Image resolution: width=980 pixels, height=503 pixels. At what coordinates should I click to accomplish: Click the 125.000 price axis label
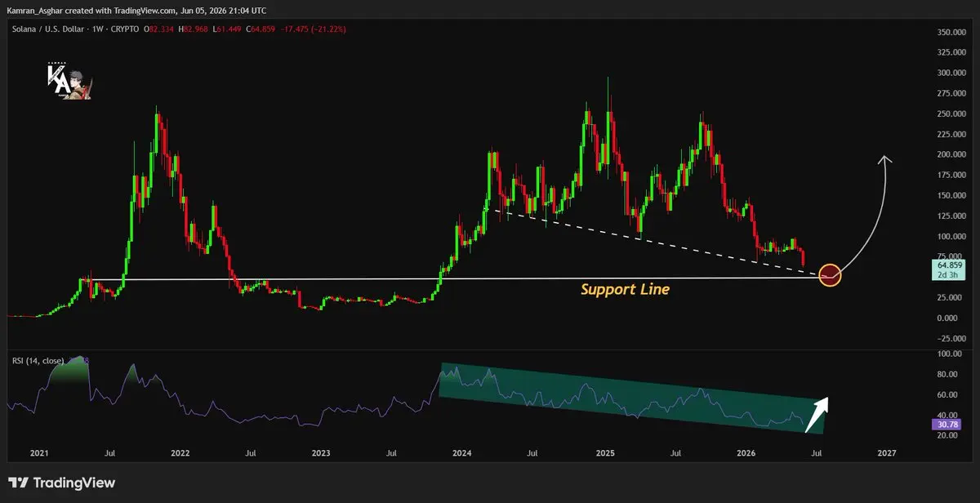click(951, 216)
